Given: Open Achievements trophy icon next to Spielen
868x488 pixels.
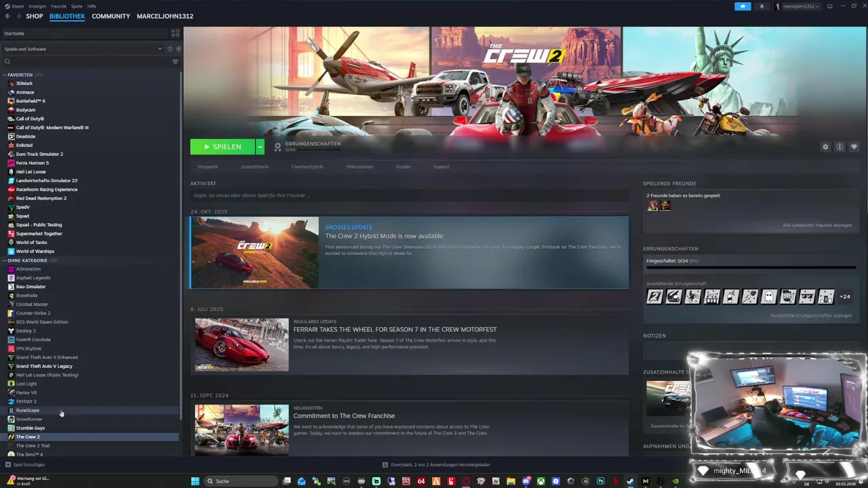Looking at the screenshot, I should coord(277,146).
